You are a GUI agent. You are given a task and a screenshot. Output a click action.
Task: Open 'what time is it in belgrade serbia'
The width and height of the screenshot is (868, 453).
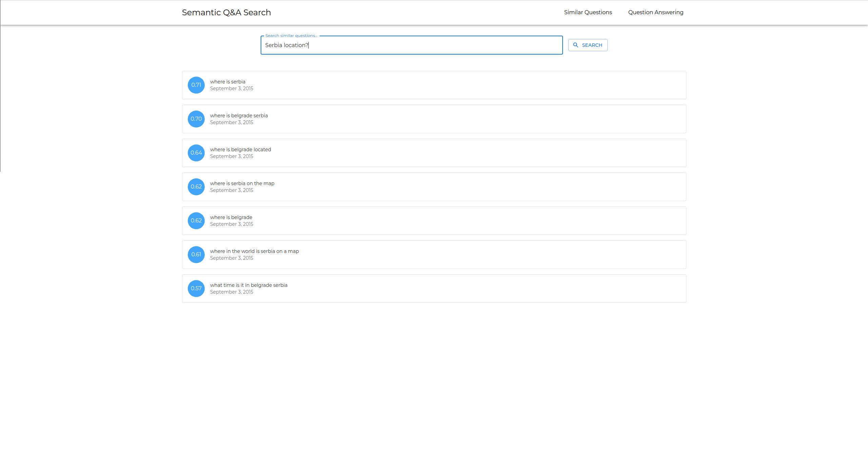click(248, 285)
